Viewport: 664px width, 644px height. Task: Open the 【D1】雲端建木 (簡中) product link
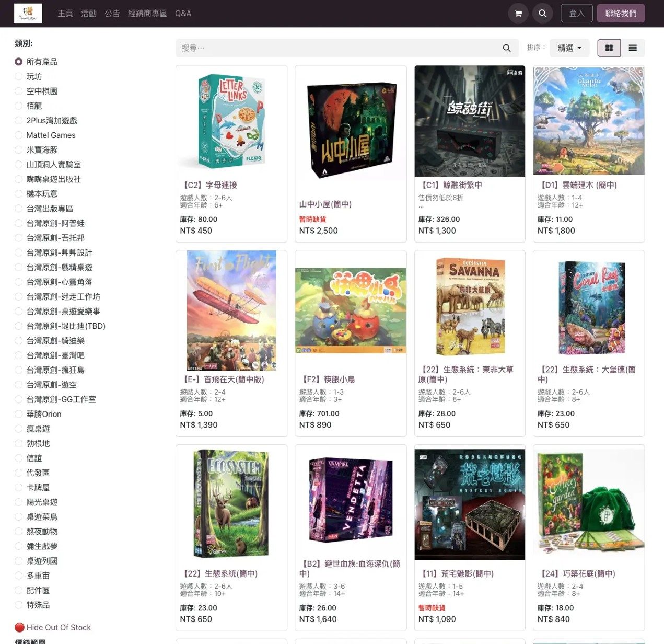coord(577,185)
